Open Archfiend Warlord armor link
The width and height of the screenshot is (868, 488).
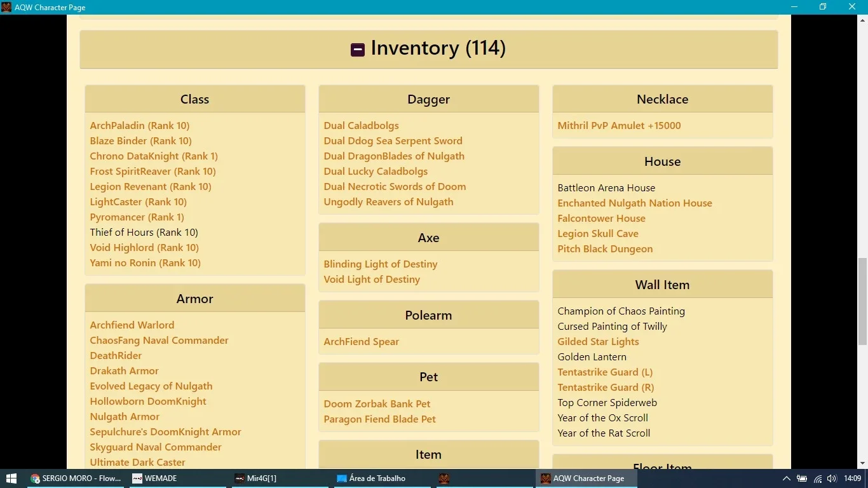coord(132,325)
